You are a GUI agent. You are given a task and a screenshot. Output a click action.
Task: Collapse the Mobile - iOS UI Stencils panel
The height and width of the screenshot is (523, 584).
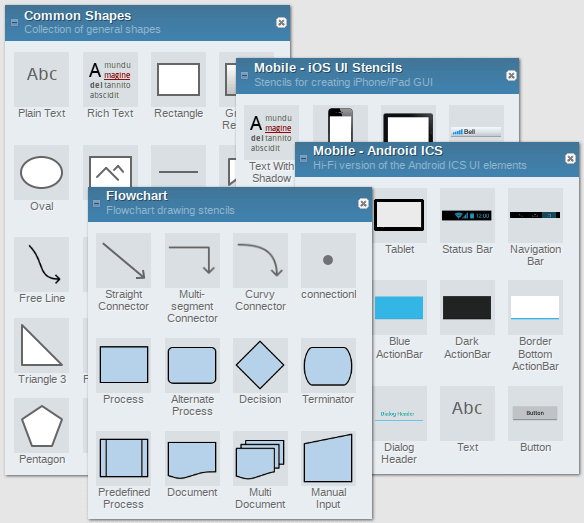pyautogui.click(x=244, y=76)
